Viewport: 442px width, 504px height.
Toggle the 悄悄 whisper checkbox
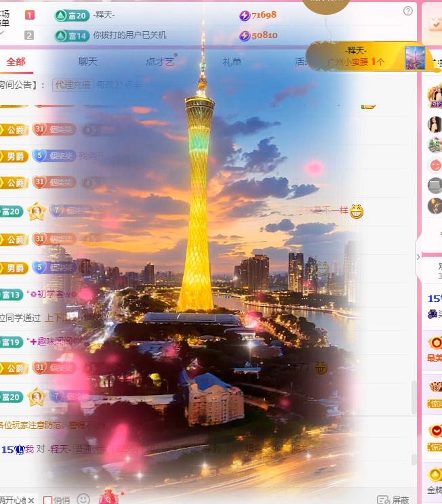[47, 500]
